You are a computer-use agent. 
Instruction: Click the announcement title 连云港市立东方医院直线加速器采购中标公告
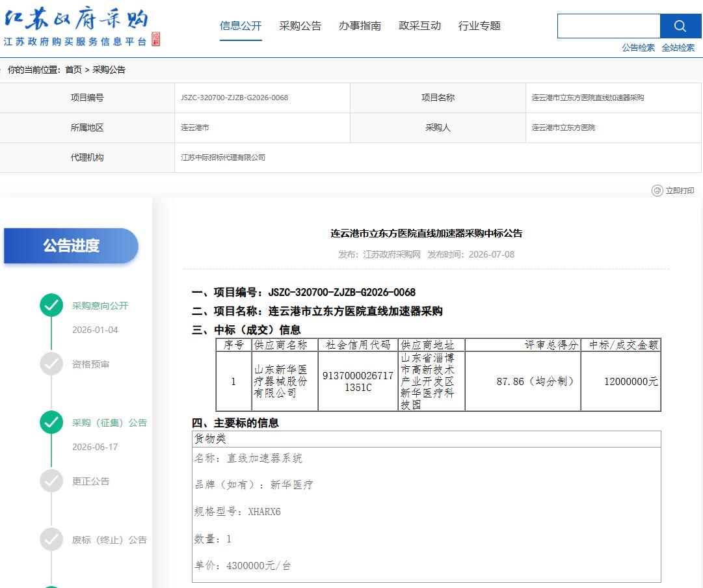tap(427, 234)
